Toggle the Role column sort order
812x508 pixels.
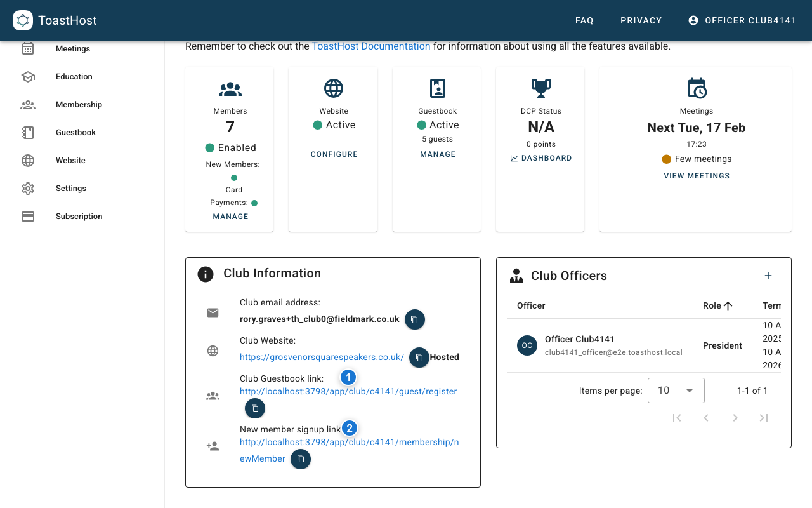[x=717, y=305]
